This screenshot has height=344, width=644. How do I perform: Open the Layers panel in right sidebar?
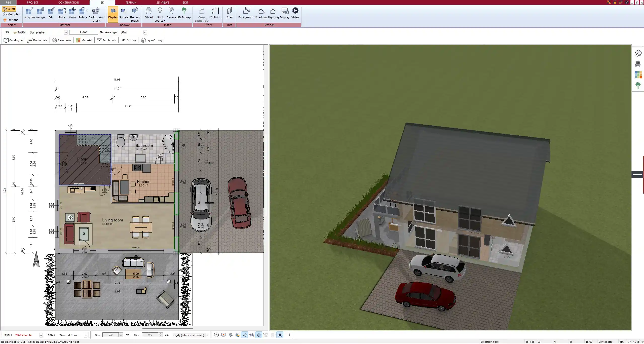(638, 53)
